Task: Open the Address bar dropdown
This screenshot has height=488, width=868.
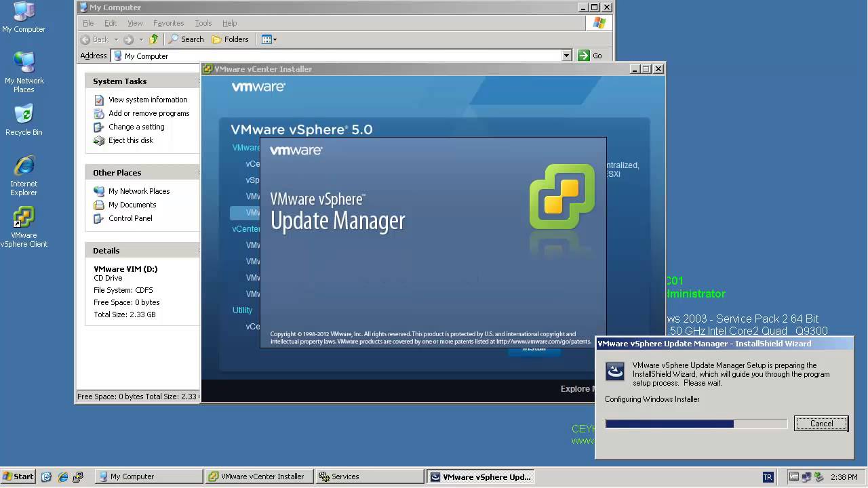Action: 567,55
